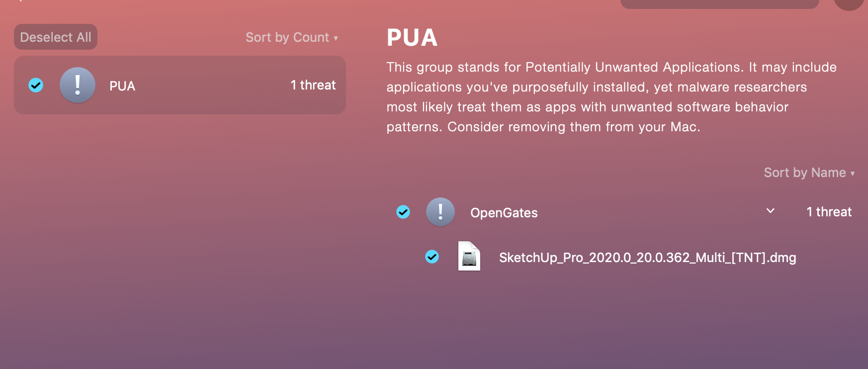Deselect the SketchUp_Pro dmg file checkbox

coord(432,257)
